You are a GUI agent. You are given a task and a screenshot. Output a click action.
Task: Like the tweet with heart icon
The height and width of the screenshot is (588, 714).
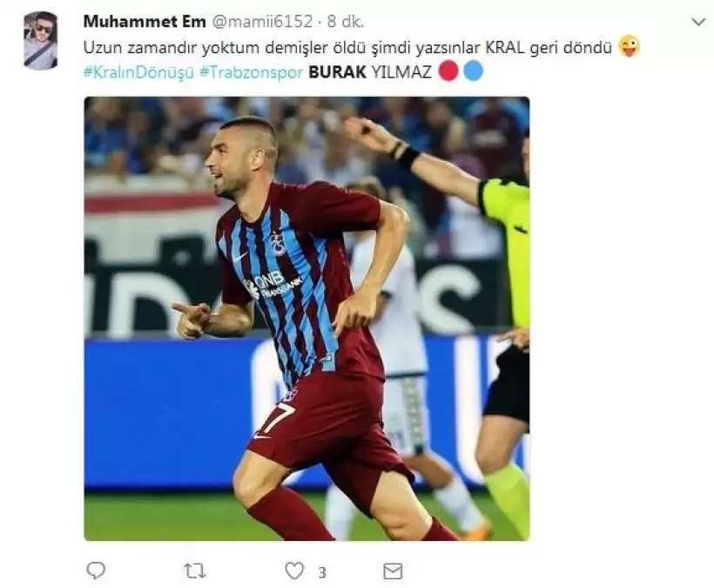(294, 571)
